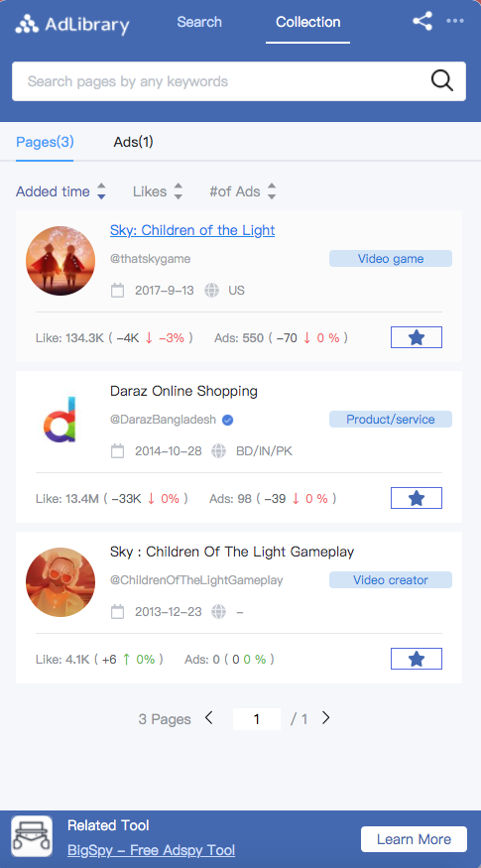Click the Learn More button
Viewport: 481px width, 868px height.
[414, 839]
